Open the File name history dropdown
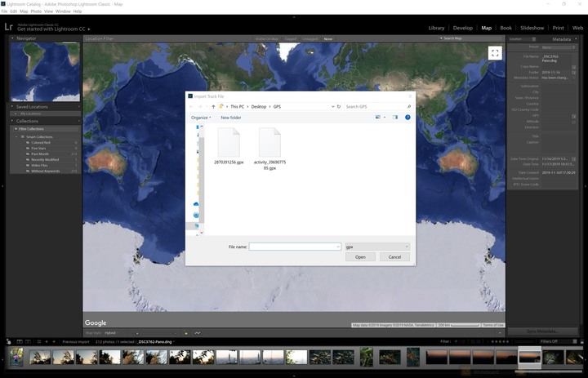 point(338,247)
